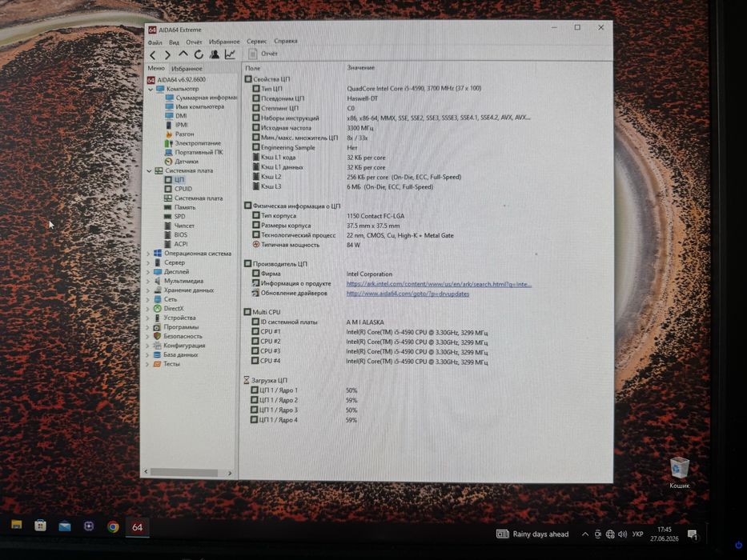Select the Конфигурация tree item
Viewport: 747px width, 560px height.
click(x=179, y=346)
